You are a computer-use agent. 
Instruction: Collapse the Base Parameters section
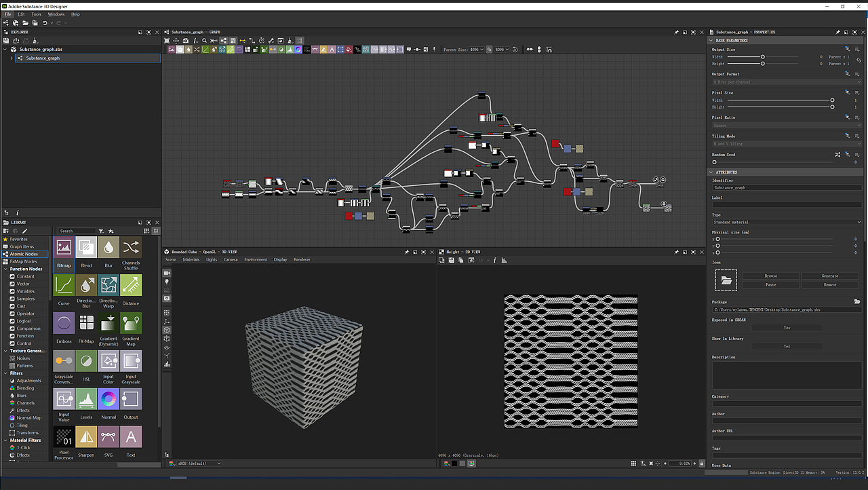(x=711, y=40)
